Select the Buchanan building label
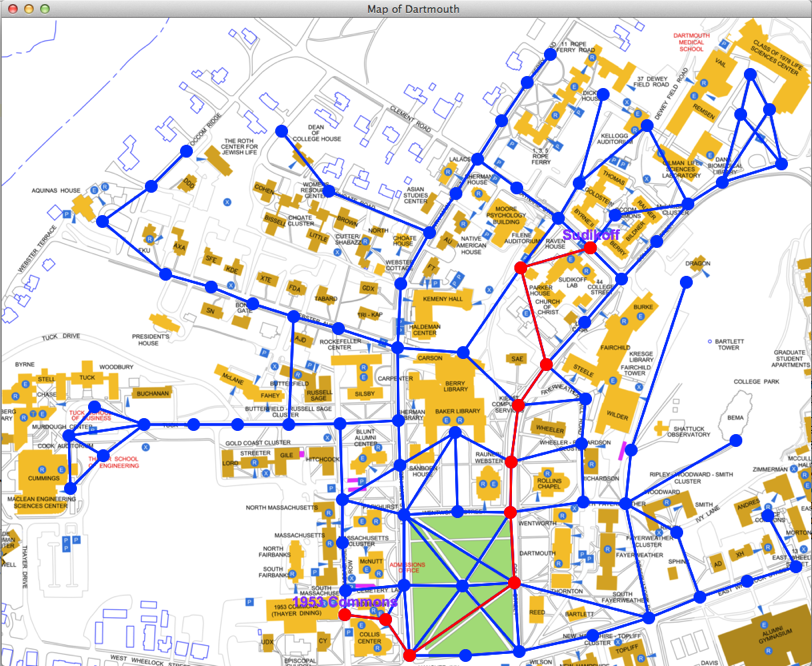 [153, 394]
